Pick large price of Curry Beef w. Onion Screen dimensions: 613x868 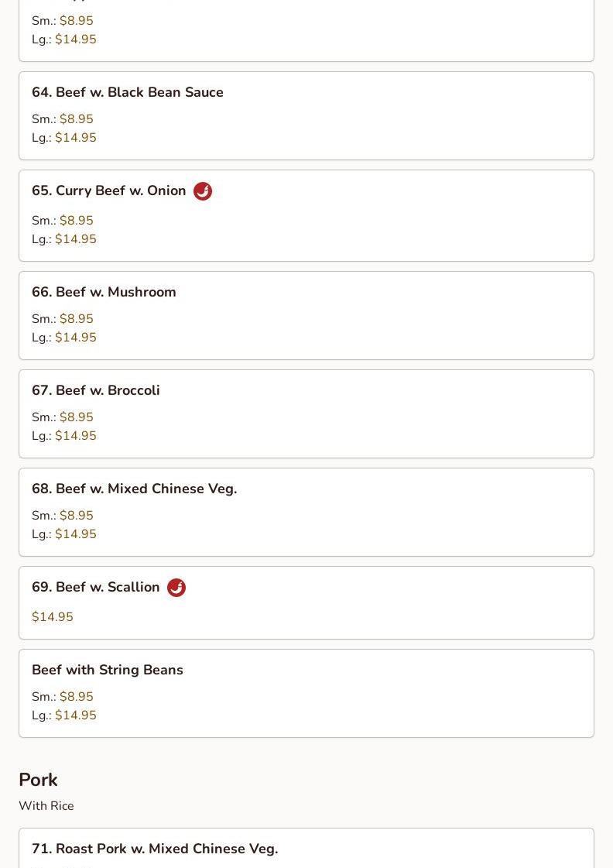click(x=64, y=239)
